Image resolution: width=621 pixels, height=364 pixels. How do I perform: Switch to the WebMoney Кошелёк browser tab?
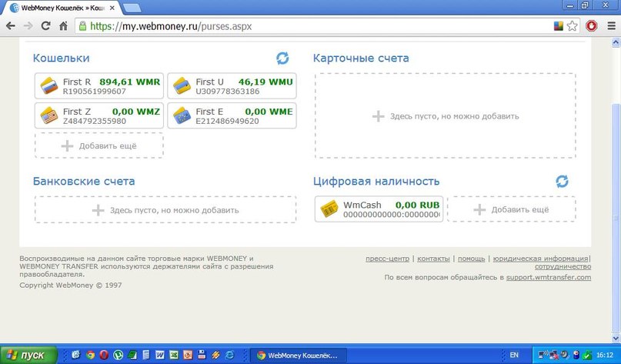pos(60,8)
